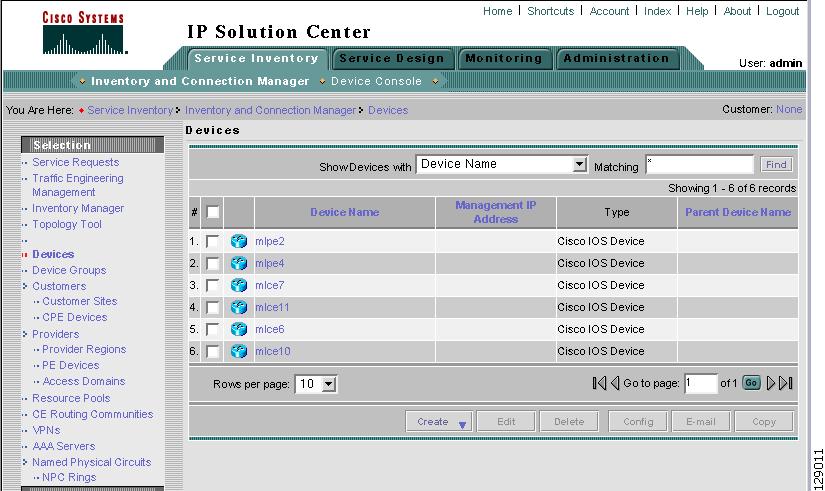Open the mlce11 device link
Viewport: 825px width, 491px height.
tap(272, 307)
